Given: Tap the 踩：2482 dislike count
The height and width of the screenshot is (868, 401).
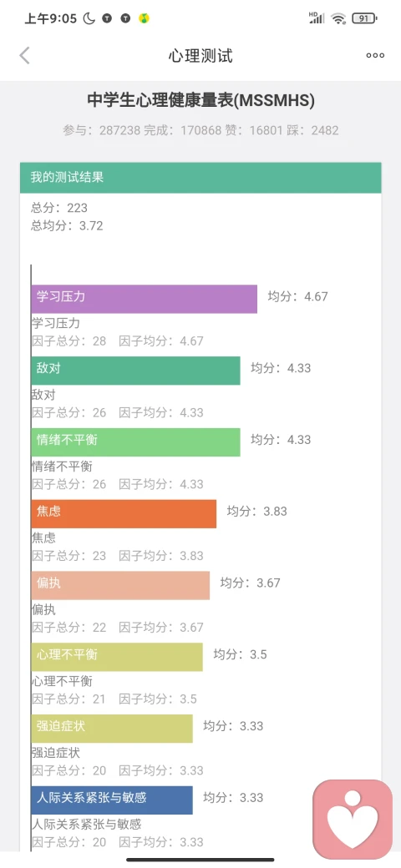Looking at the screenshot, I should pos(315,131).
